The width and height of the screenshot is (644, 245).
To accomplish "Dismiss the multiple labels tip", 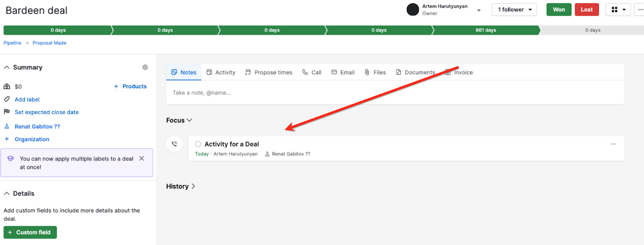I will tap(142, 159).
